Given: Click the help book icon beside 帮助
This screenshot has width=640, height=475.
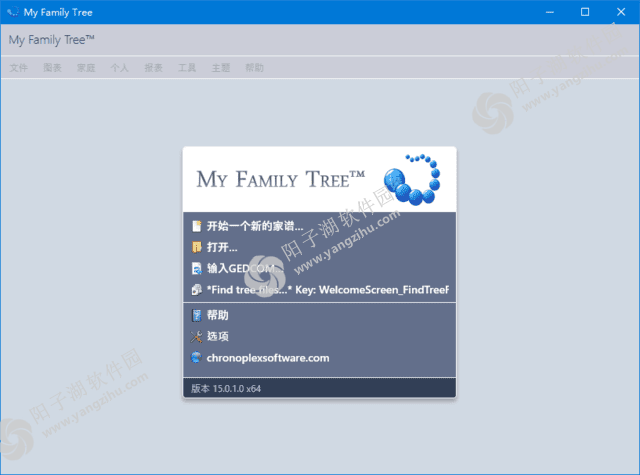Looking at the screenshot, I should pos(197,315).
